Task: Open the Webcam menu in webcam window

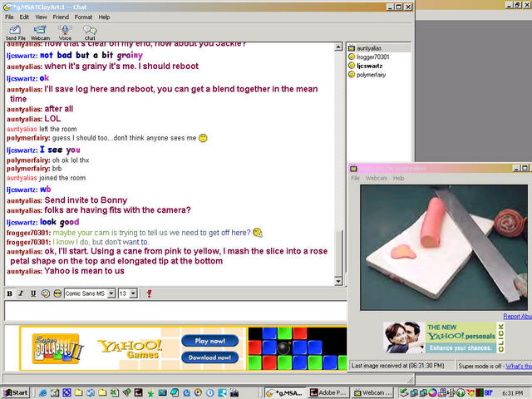Action: tap(377, 178)
